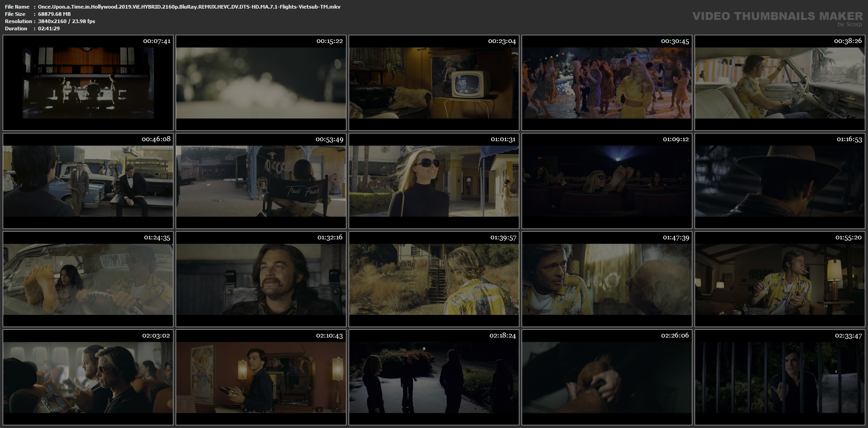Screen dimensions: 868x428
Task: Click the resolution value 3840x2160 / 23.98 fps
Action: pos(67,21)
